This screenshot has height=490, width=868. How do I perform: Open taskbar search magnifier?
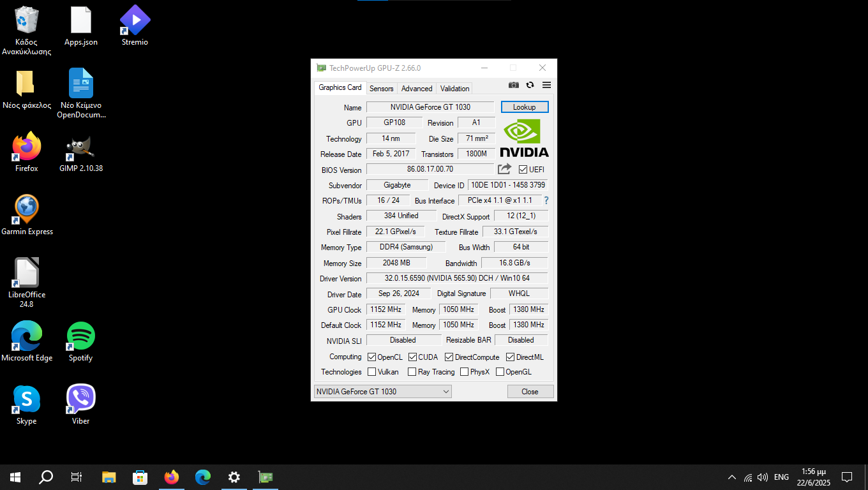tap(46, 477)
